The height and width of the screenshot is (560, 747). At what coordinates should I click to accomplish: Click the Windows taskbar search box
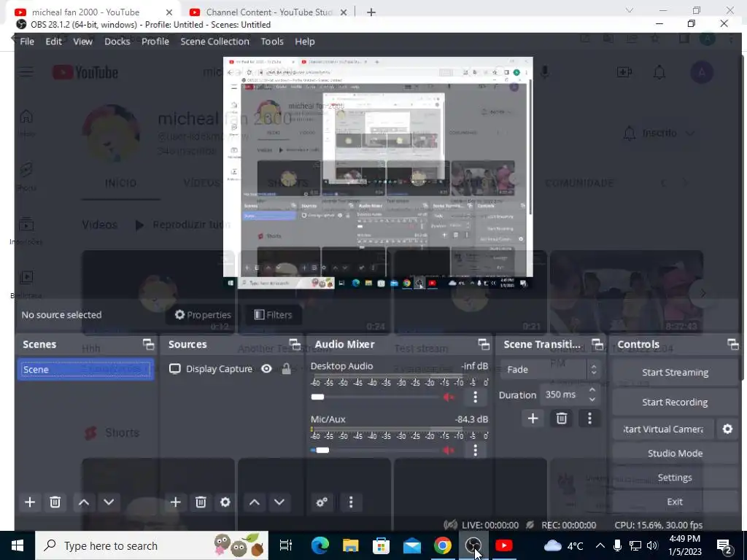pos(152,545)
